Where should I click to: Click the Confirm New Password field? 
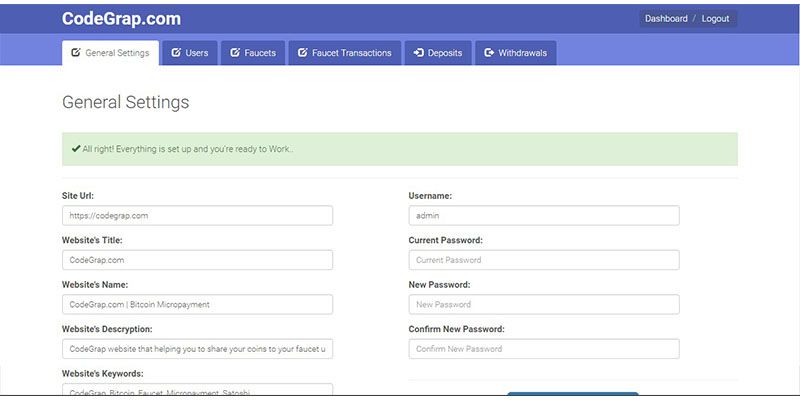pyautogui.click(x=544, y=349)
